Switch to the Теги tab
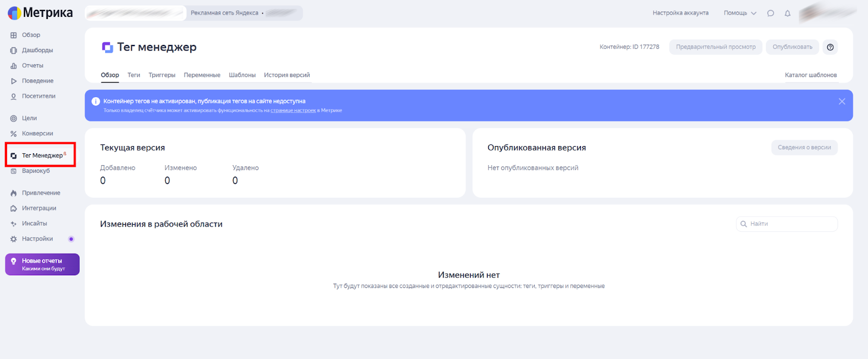Image resolution: width=868 pixels, height=359 pixels. (x=134, y=75)
